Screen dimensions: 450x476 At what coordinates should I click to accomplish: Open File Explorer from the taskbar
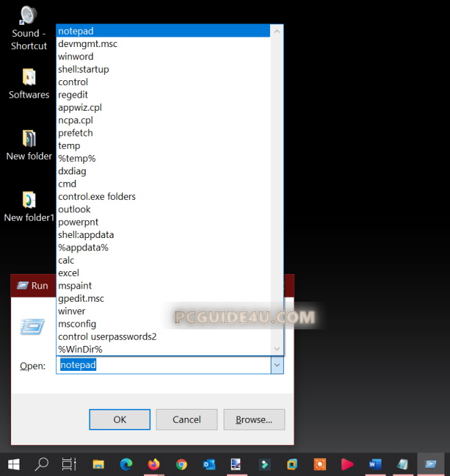click(98, 464)
